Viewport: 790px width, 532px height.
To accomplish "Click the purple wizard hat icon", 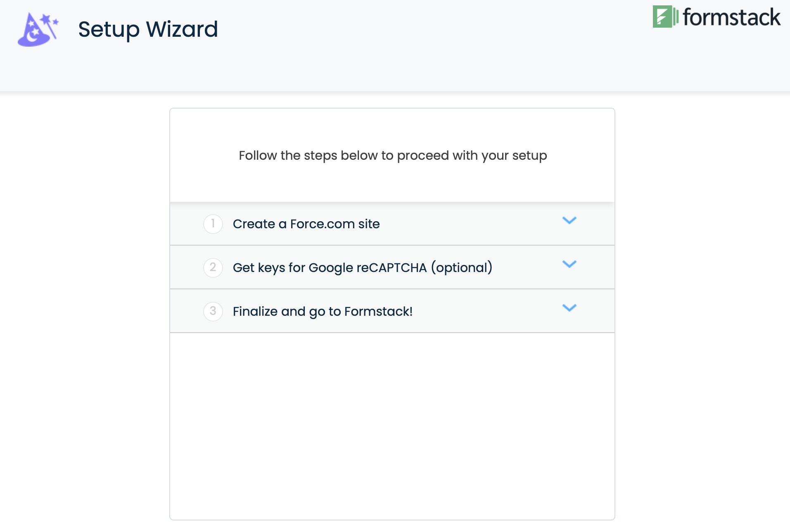I will 37,30.
